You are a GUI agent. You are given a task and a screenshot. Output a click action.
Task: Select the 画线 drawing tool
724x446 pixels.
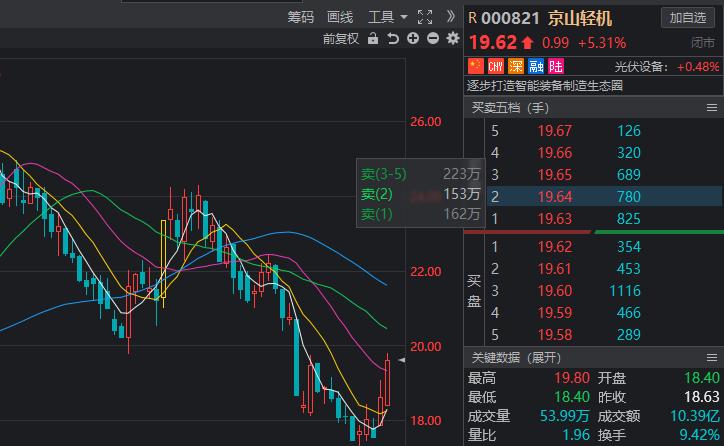tap(340, 17)
